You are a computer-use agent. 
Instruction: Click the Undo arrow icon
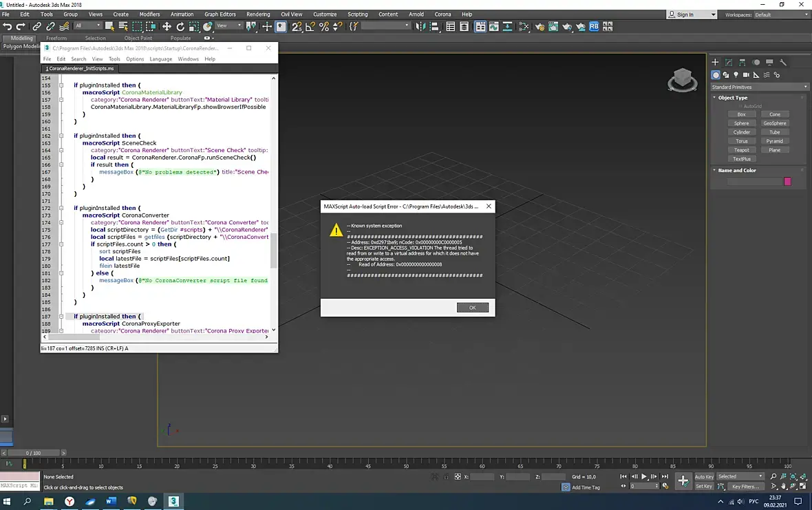pos(8,26)
